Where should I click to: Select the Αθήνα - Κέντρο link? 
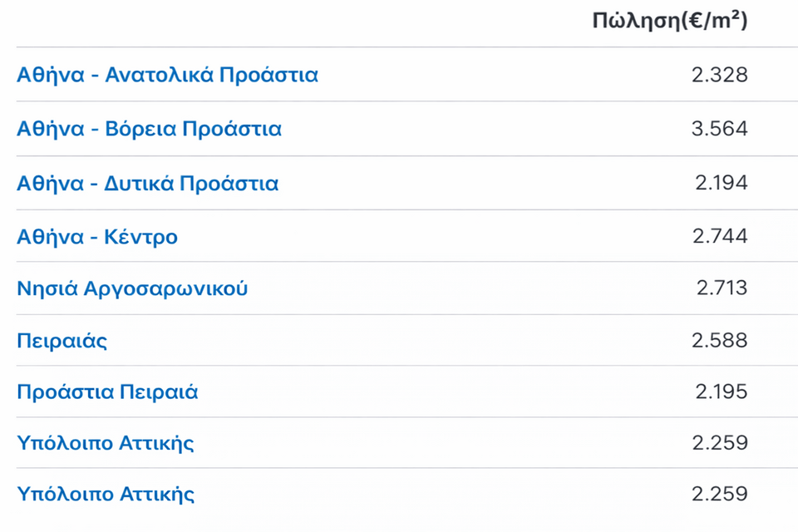pos(97,237)
